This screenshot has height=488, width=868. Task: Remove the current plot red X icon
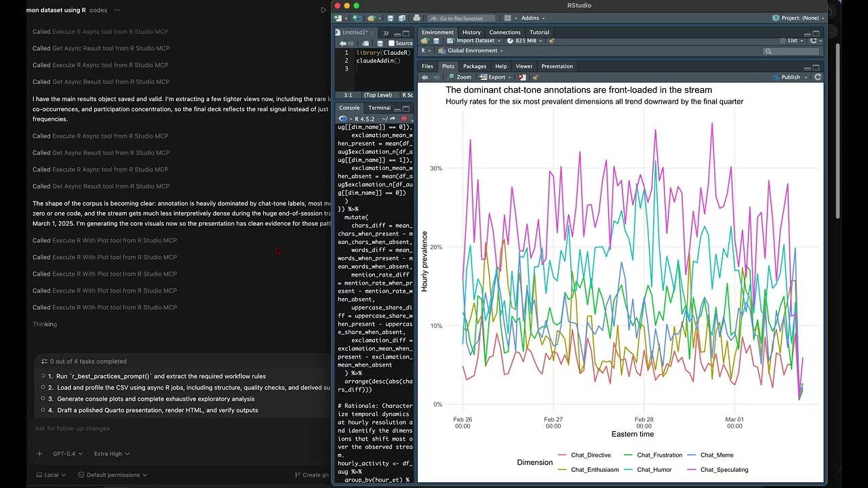click(522, 77)
